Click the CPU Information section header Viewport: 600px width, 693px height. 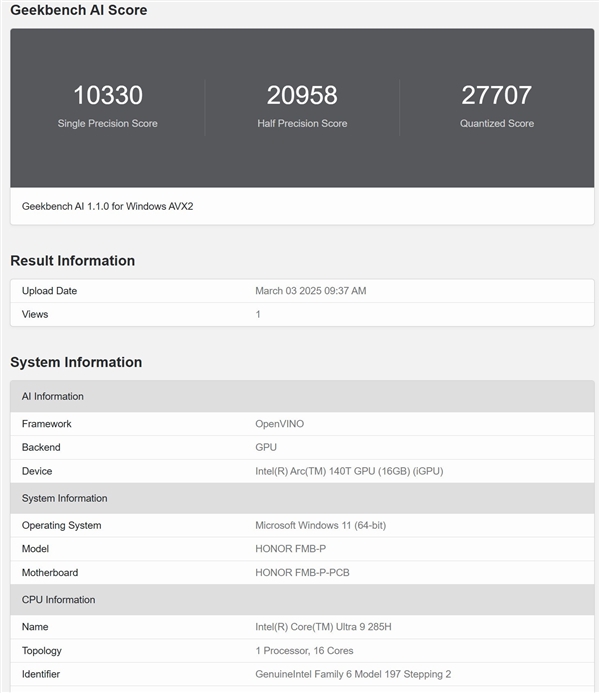coord(59,600)
